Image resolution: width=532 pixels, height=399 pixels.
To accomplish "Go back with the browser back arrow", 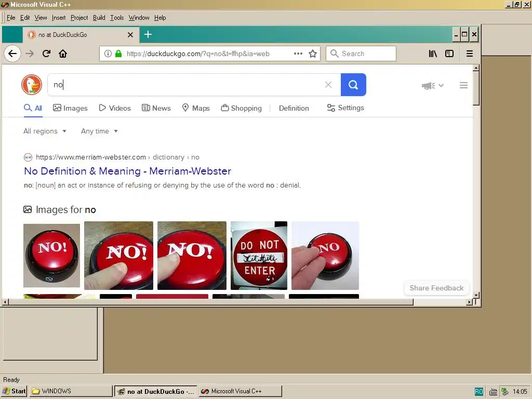I will coord(12,54).
